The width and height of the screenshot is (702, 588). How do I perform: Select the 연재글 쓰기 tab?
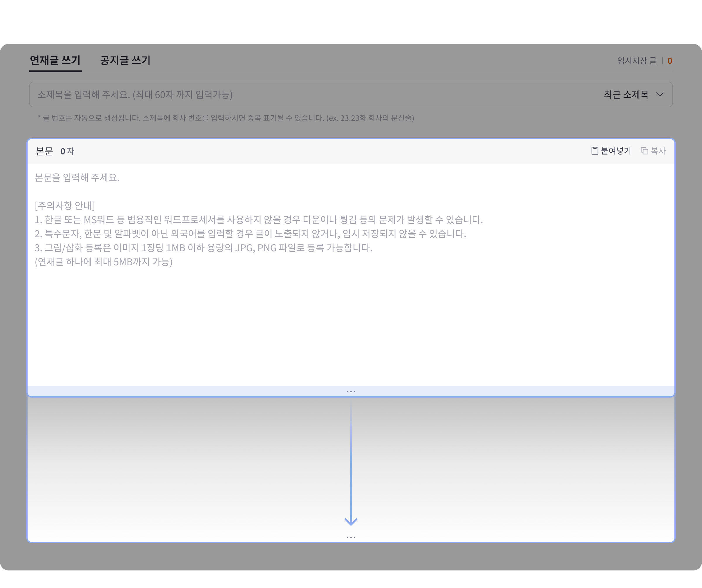click(55, 61)
